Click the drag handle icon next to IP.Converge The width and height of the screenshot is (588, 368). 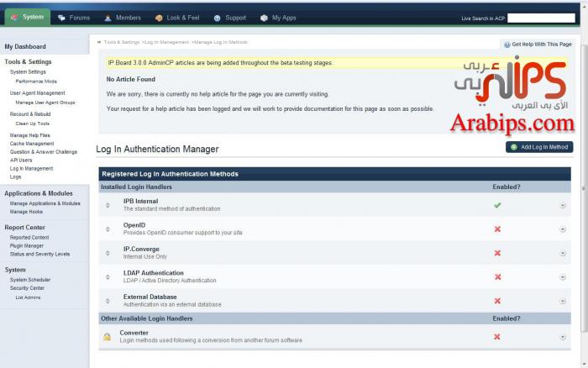[108, 253]
